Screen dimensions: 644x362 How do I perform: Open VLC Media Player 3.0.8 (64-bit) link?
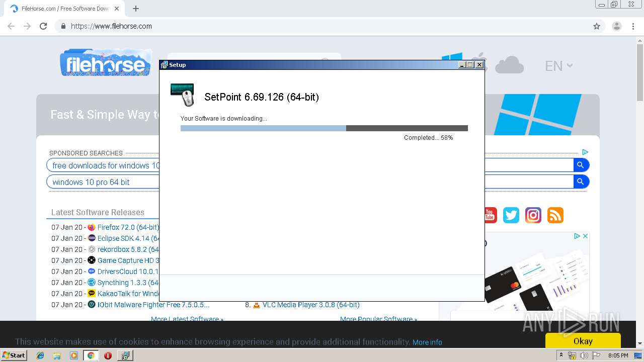tap(311, 305)
